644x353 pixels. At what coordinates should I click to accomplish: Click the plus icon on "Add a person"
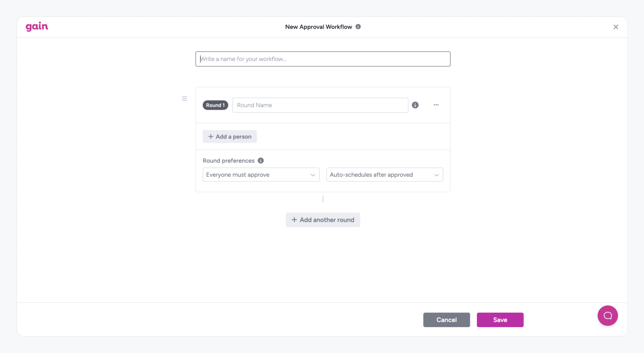[x=210, y=137]
